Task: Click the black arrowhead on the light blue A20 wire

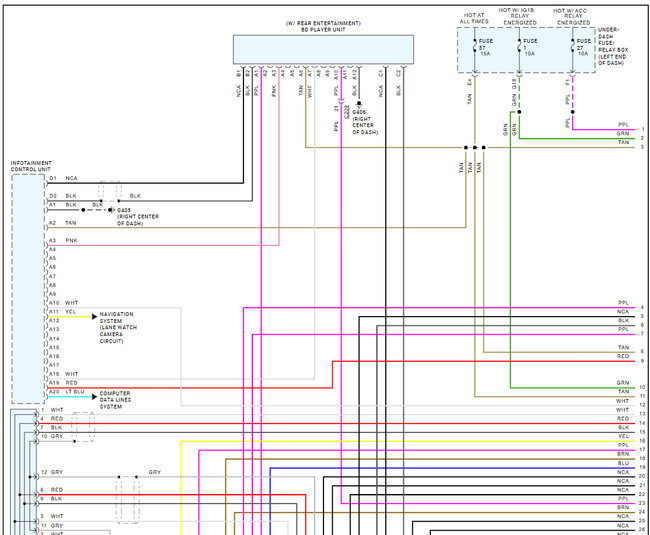Action: (x=94, y=397)
